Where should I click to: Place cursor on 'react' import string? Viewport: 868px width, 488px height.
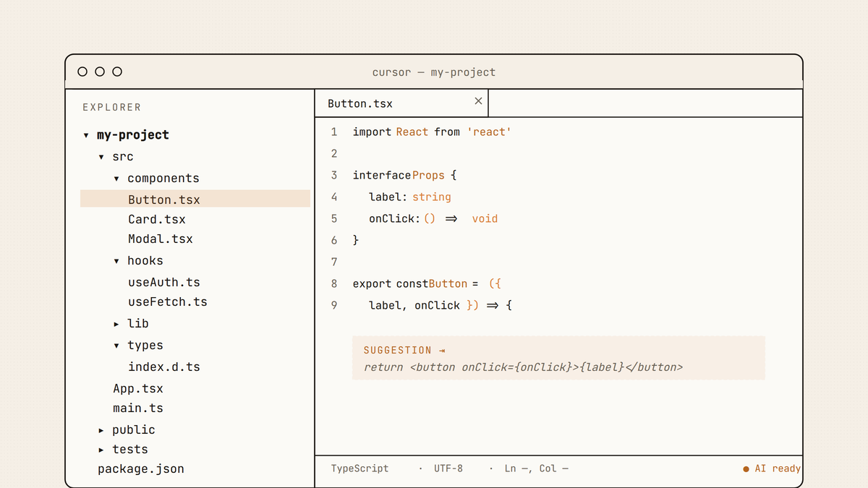[x=489, y=132]
